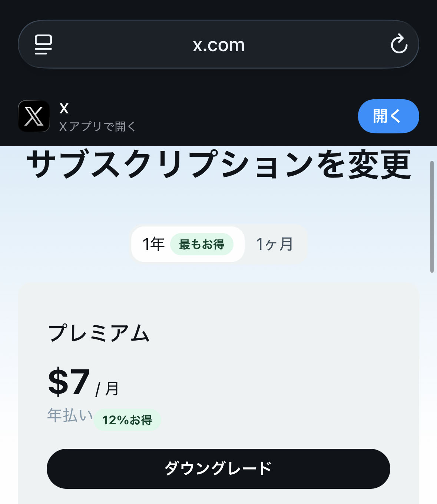Click the プレミアム plan title

(99, 332)
